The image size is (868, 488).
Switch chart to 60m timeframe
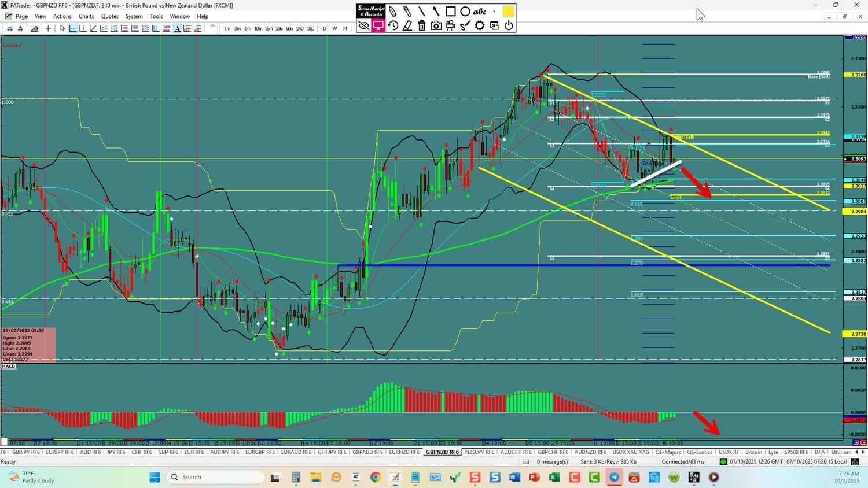289,28
